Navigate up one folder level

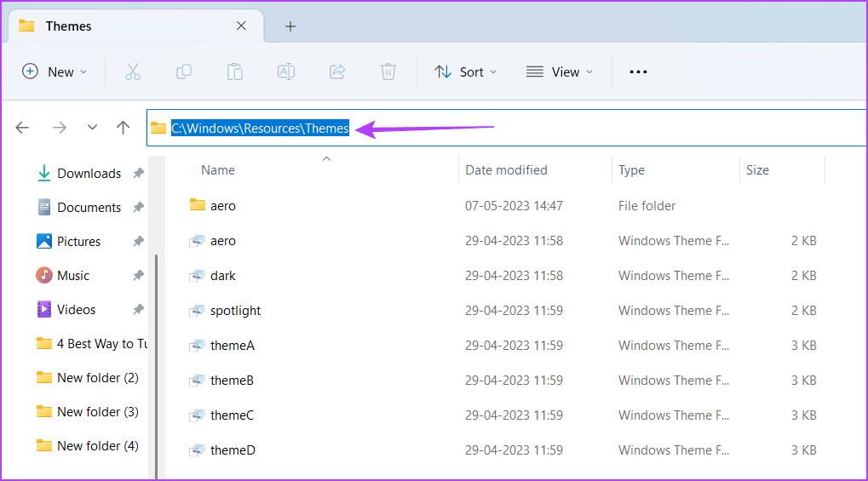[123, 128]
